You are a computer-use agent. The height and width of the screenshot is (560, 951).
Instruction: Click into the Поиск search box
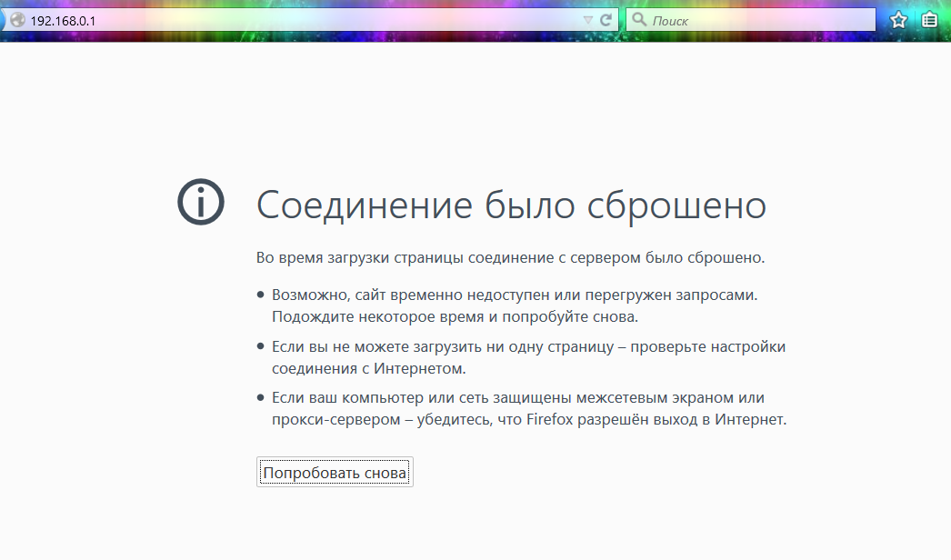755,20
